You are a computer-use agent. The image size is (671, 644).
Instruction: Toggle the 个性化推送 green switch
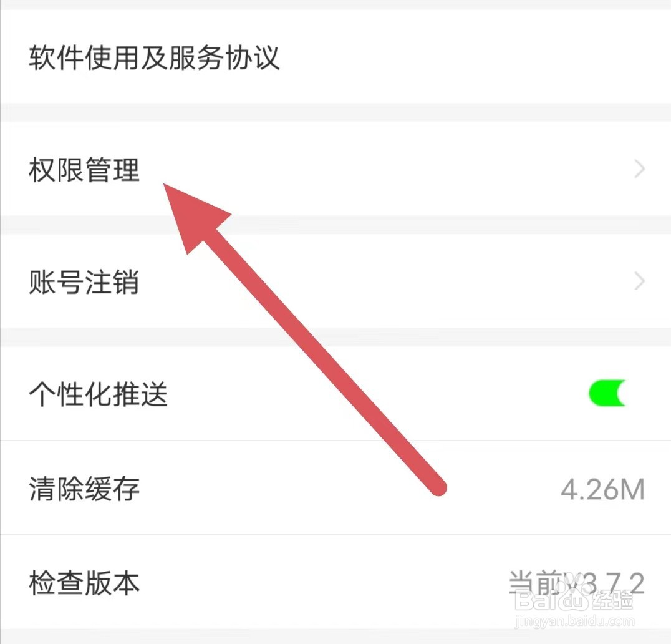pos(607,393)
